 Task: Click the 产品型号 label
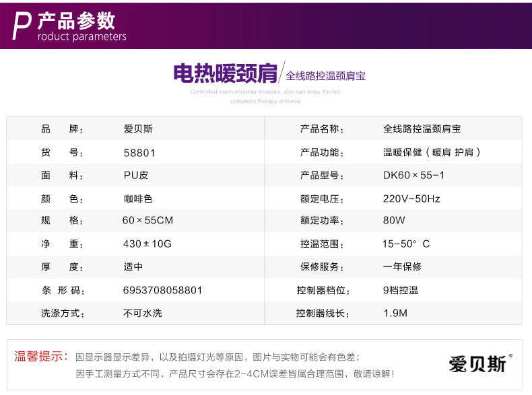pos(323,175)
